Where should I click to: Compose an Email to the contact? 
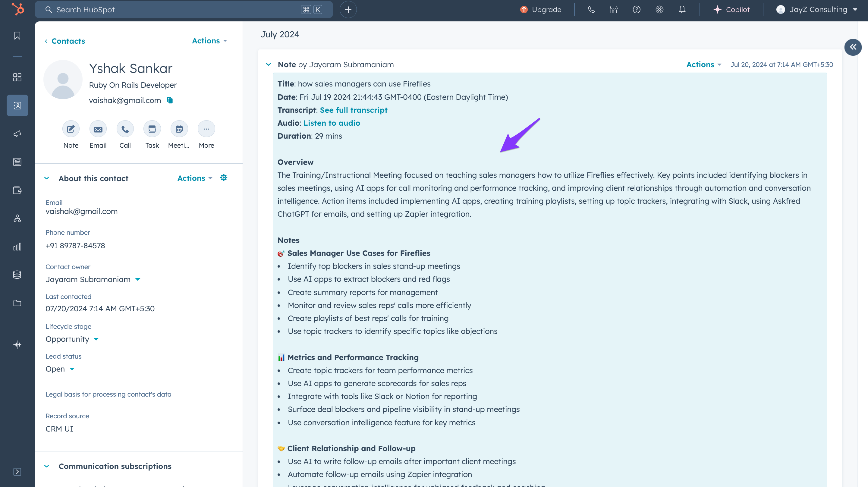coord(98,129)
